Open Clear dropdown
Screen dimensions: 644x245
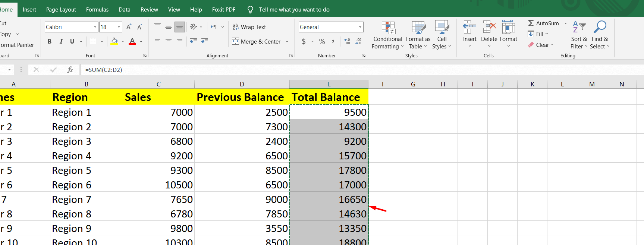coord(541,45)
